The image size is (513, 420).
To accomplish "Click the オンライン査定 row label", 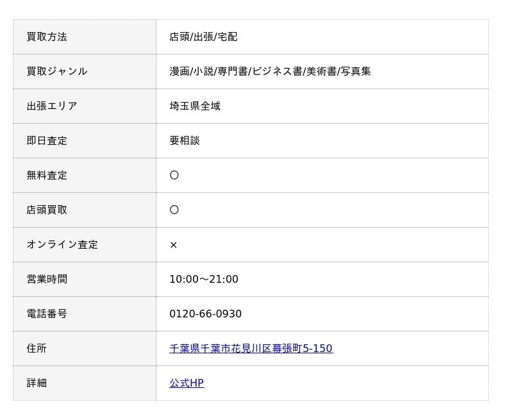I will coord(62,245).
